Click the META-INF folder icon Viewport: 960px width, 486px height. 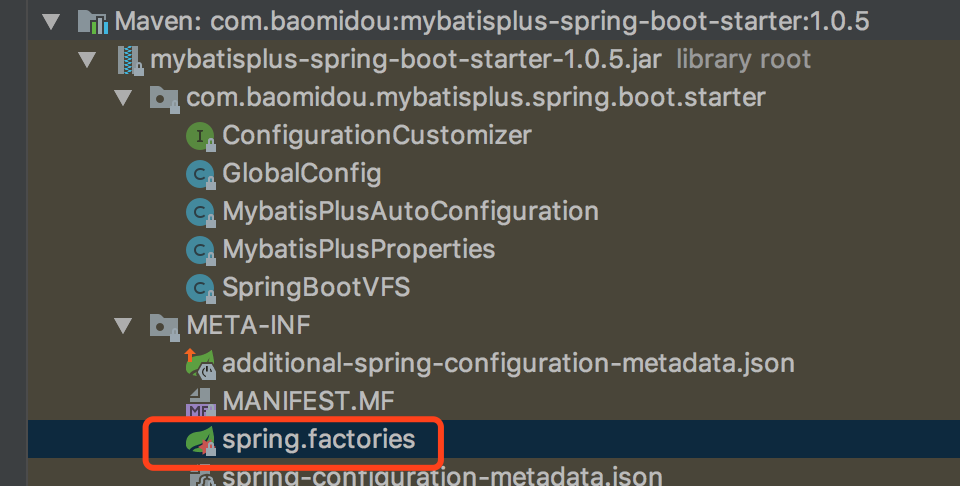pyautogui.click(x=160, y=326)
